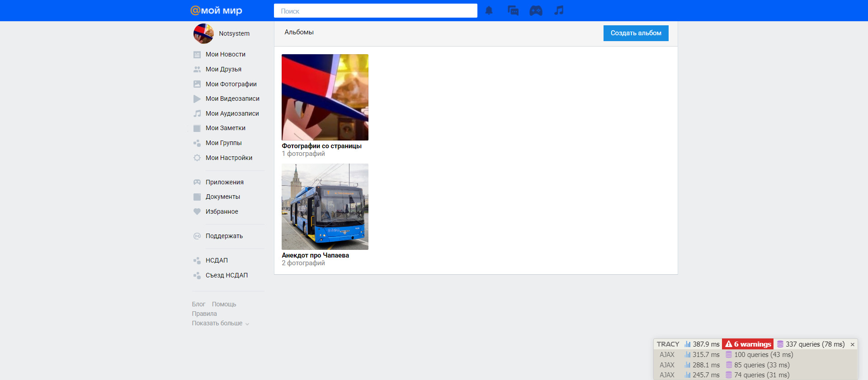Open the 74 queries AJAX row

click(x=758, y=375)
